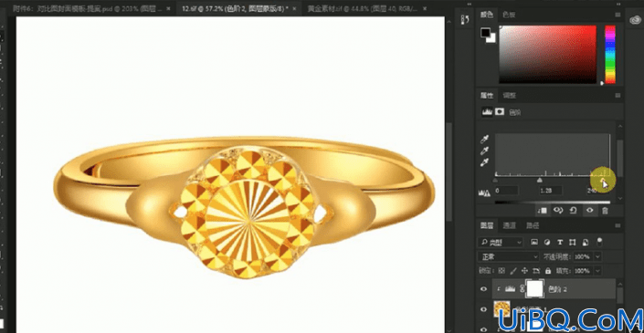Open the 正常 blend mode dropdown

[x=509, y=256]
